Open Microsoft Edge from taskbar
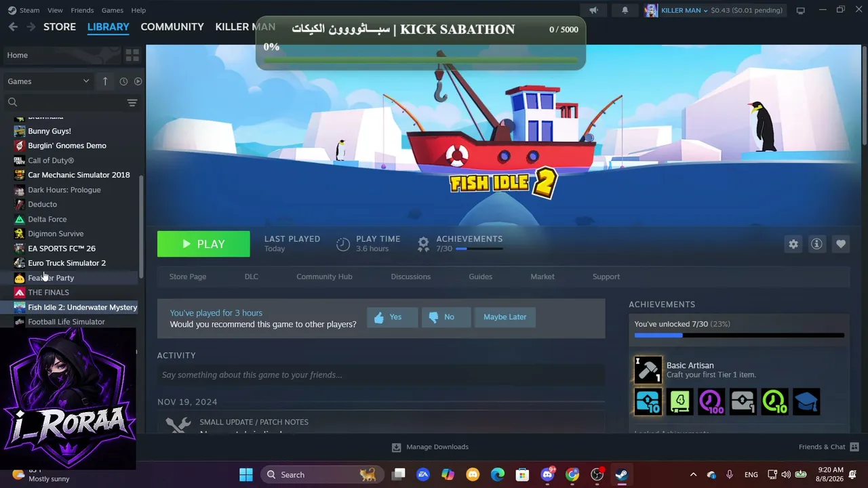 498,474
